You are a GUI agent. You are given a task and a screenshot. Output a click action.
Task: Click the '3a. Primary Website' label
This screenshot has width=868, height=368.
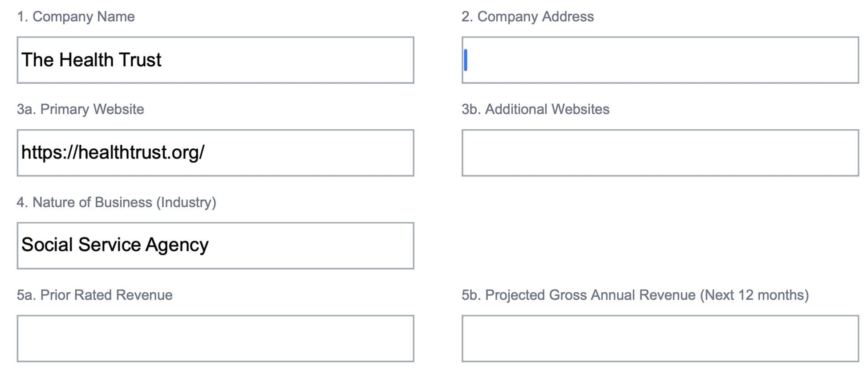[81, 109]
